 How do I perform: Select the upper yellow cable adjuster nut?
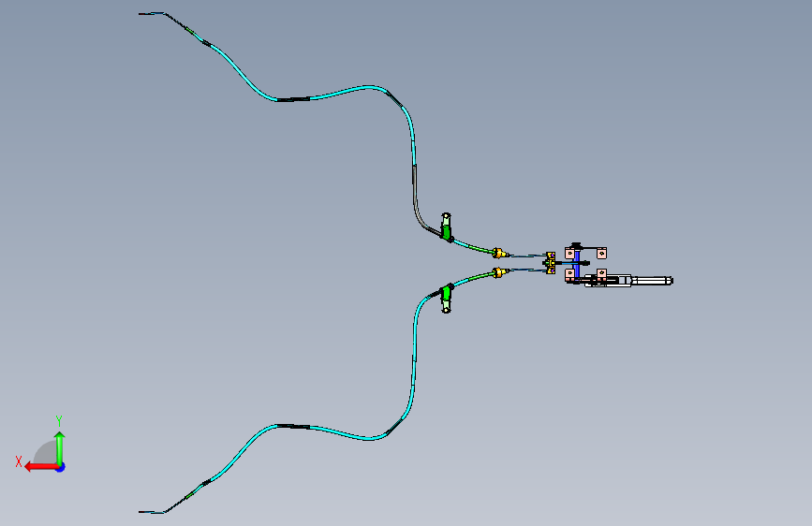click(x=498, y=253)
